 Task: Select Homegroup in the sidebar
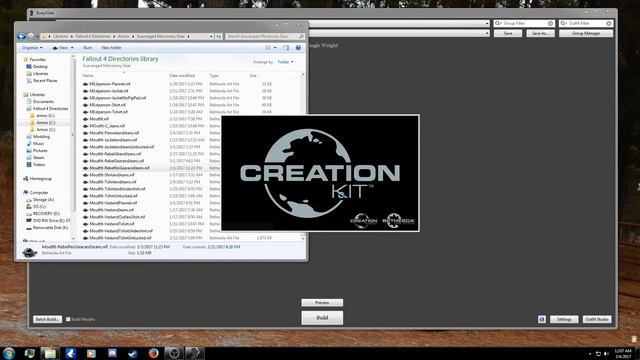[41, 179]
